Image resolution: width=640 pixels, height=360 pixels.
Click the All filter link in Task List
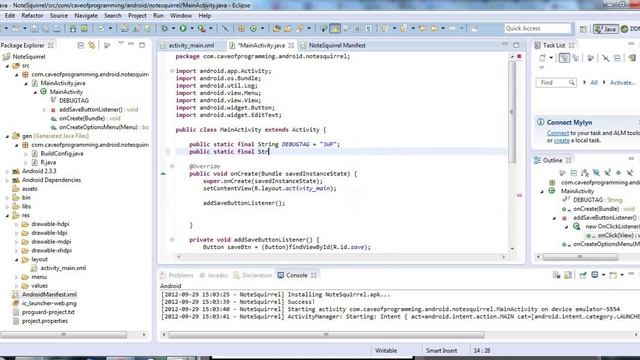[x=594, y=82]
